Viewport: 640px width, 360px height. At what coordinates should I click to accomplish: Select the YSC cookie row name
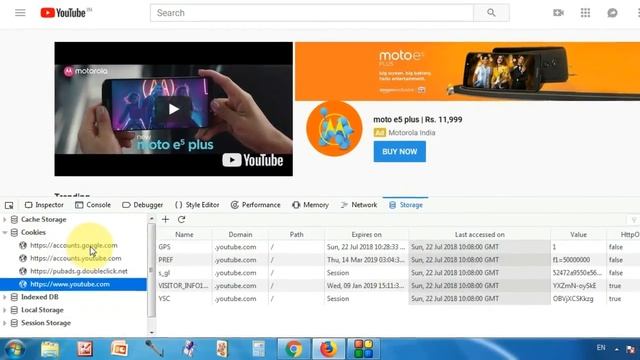click(164, 299)
